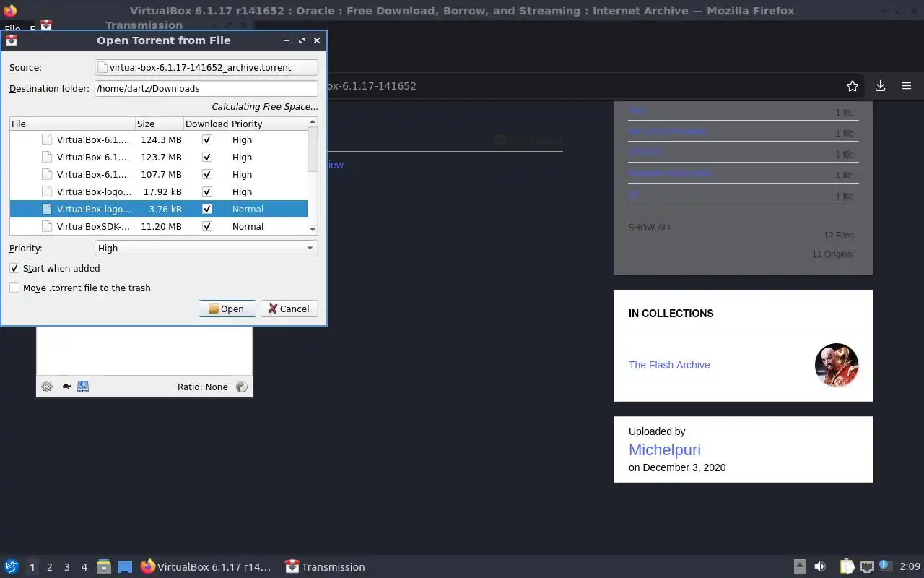The image size is (924, 578).
Task: Open the file manager icon in taskbar
Action: (104, 567)
